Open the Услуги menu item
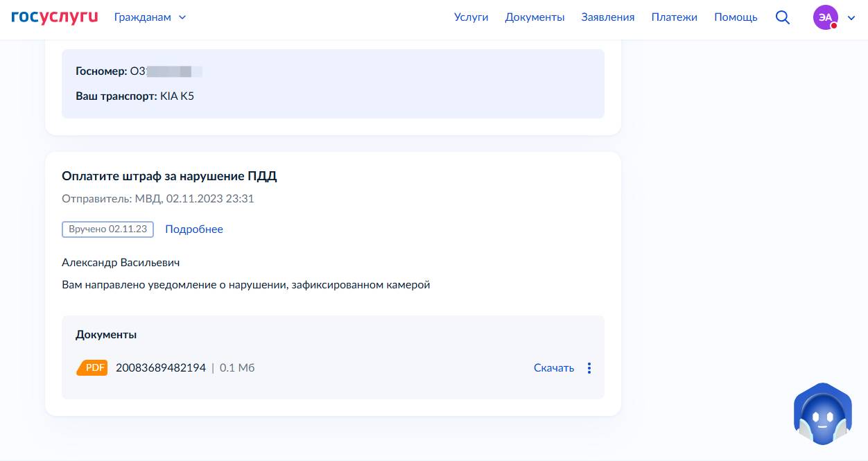Screen dimensions: 868x461 tap(471, 17)
